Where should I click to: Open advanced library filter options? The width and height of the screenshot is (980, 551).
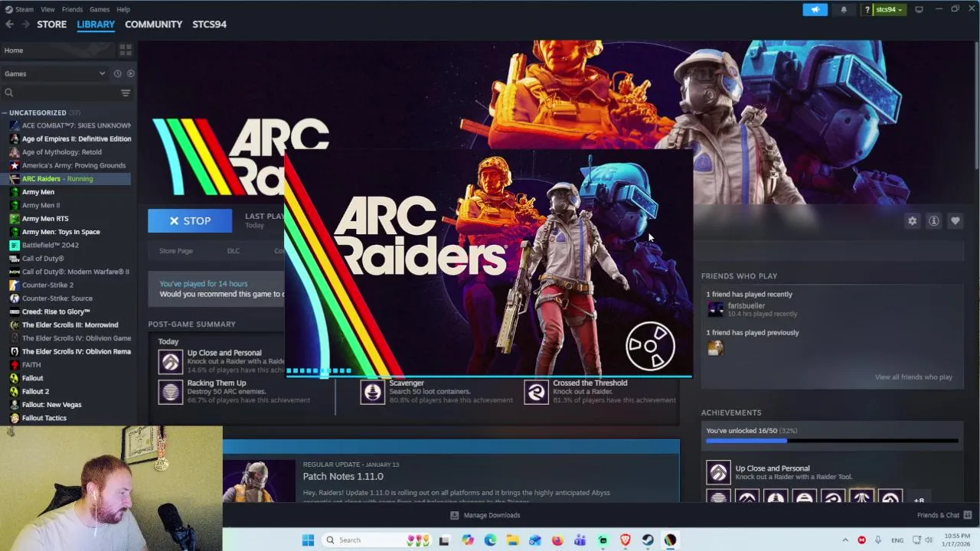(126, 93)
